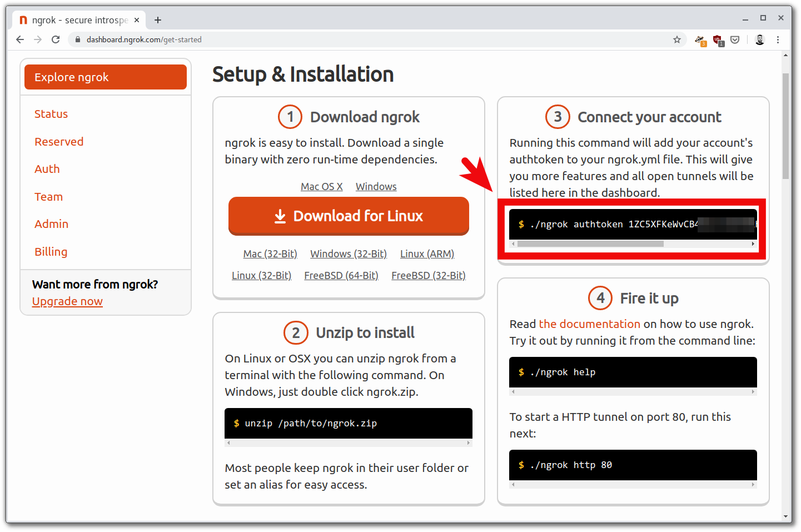Image resolution: width=801 pixels, height=532 pixels.
Task: Click right arrow of unzip box scrollbar
Action: pos(469,443)
